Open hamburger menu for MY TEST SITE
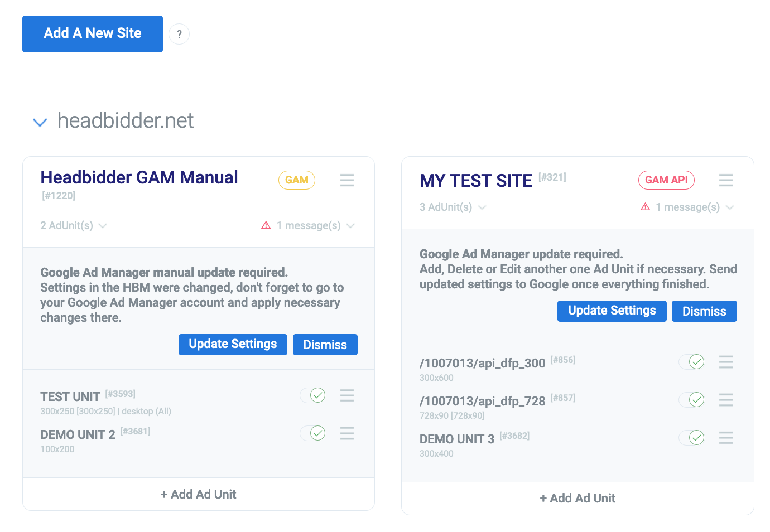This screenshot has width=770, height=532. click(x=726, y=180)
